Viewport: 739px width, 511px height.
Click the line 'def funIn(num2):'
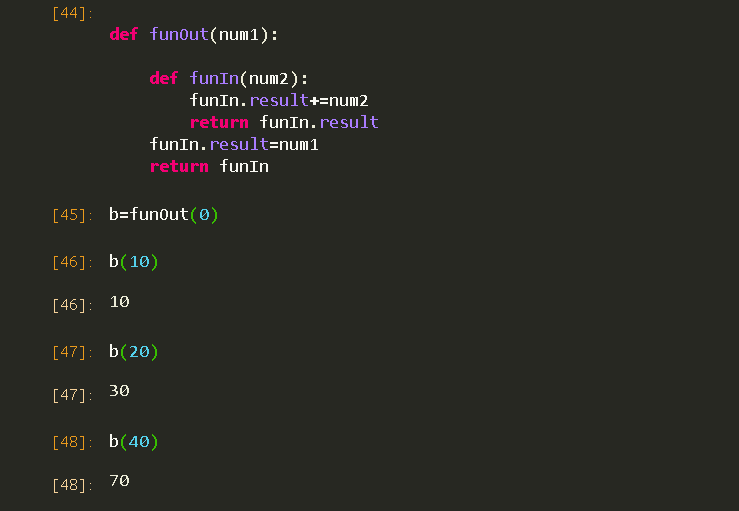coord(229,78)
